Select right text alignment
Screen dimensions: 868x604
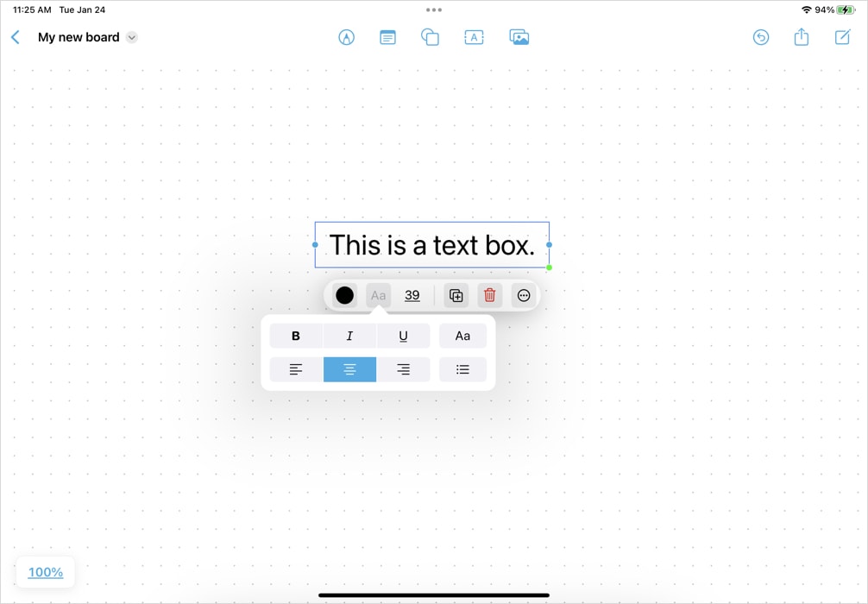(x=403, y=369)
